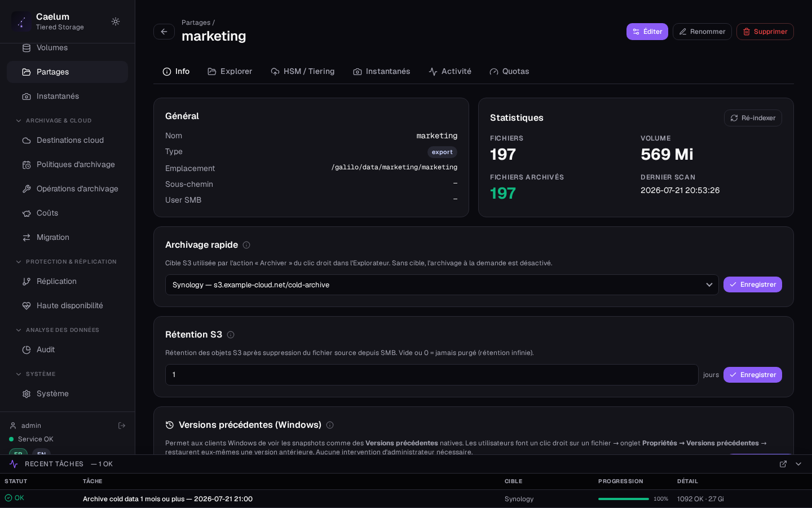Click the Caelum logo icon
Screen dimensions: 812x508
click(21, 21)
